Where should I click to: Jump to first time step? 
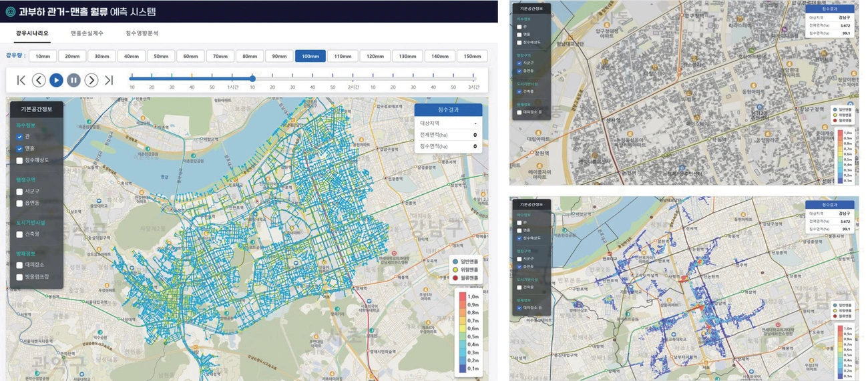[21, 80]
